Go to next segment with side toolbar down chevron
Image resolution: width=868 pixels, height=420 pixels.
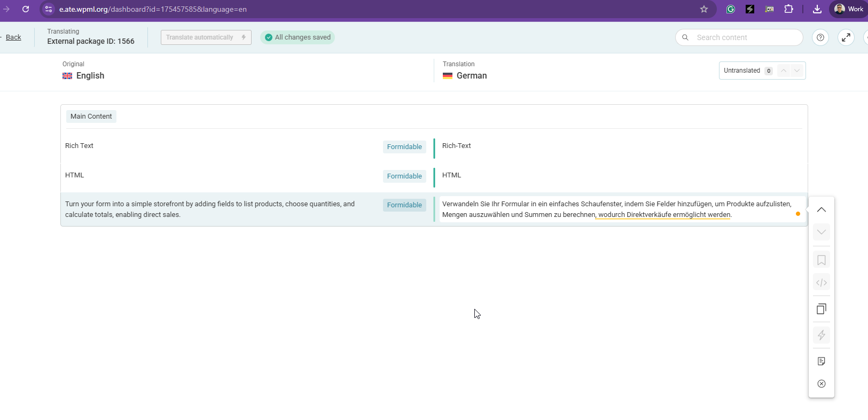[822, 232]
